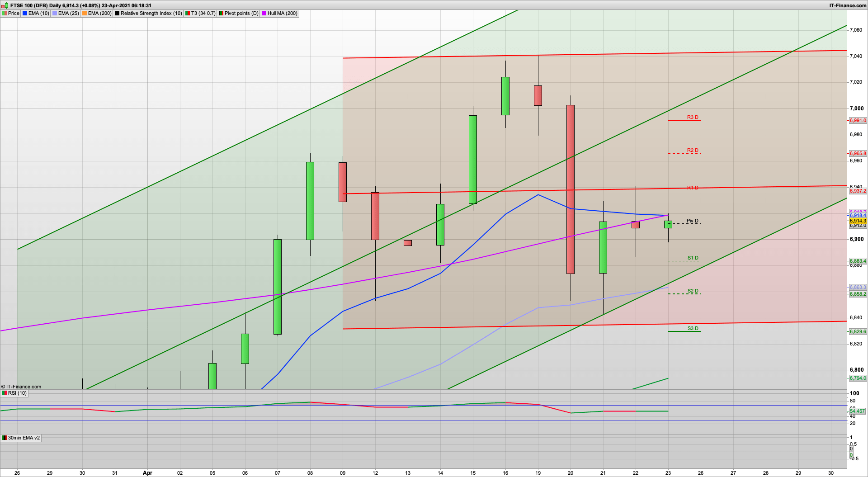Image resolution: width=868 pixels, height=477 pixels.
Task: Click the © IT-Finance.com copyright link
Action: (21, 387)
